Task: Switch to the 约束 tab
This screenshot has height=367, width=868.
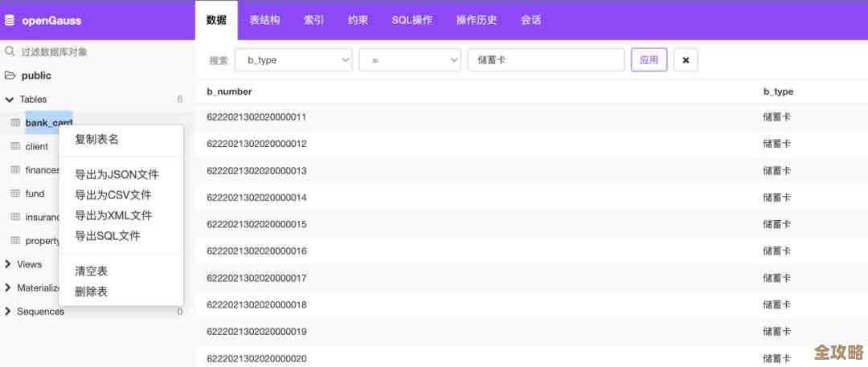Action: pos(358,21)
